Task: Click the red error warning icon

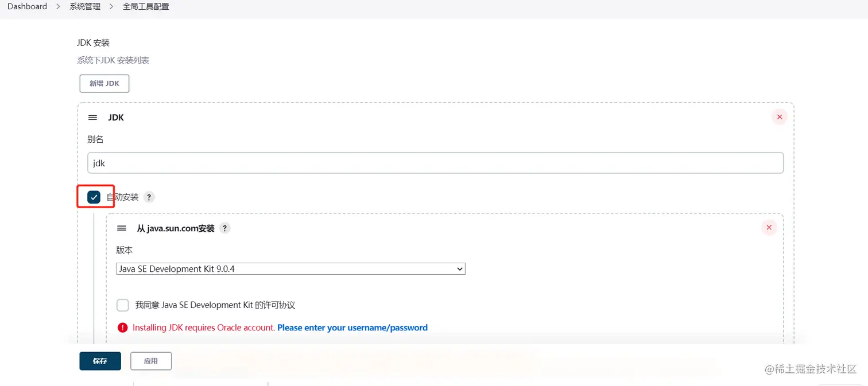Action: (122, 327)
